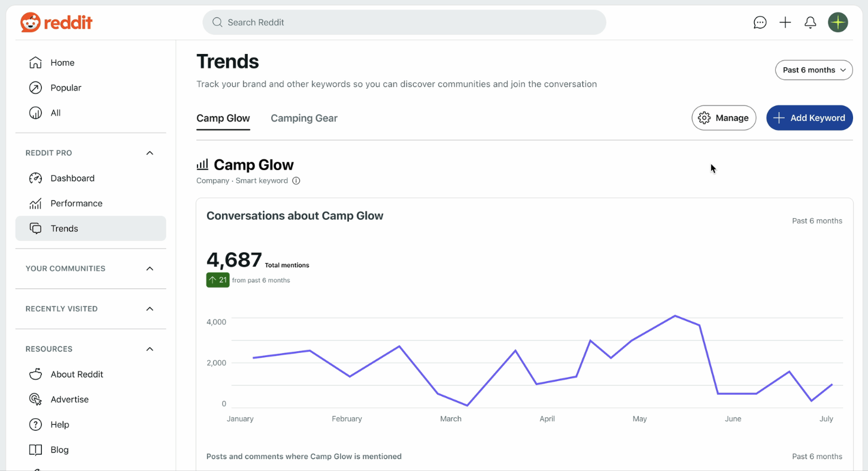Navigate to the Advertise page
This screenshot has width=868, height=471.
pyautogui.click(x=69, y=399)
